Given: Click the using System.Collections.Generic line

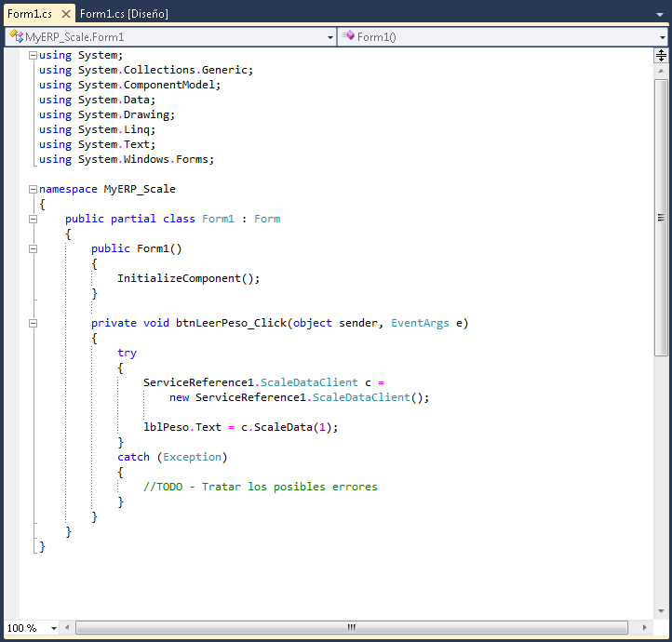Looking at the screenshot, I should [x=146, y=70].
